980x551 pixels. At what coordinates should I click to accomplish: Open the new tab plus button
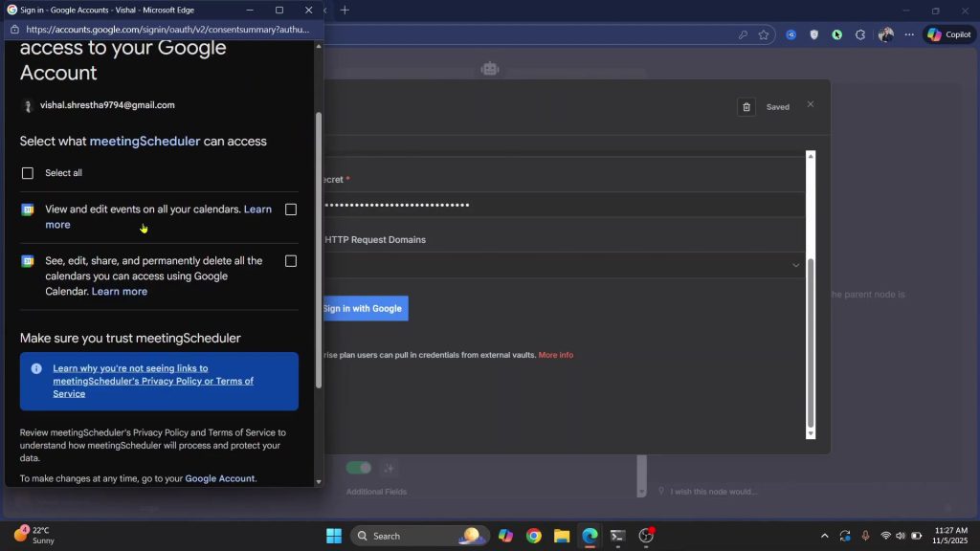click(x=345, y=11)
